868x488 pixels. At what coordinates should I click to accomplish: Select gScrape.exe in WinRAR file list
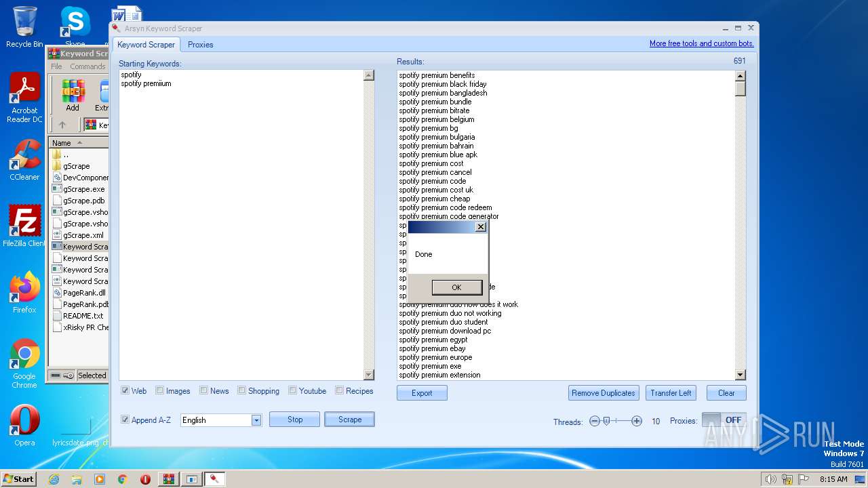pos(83,189)
